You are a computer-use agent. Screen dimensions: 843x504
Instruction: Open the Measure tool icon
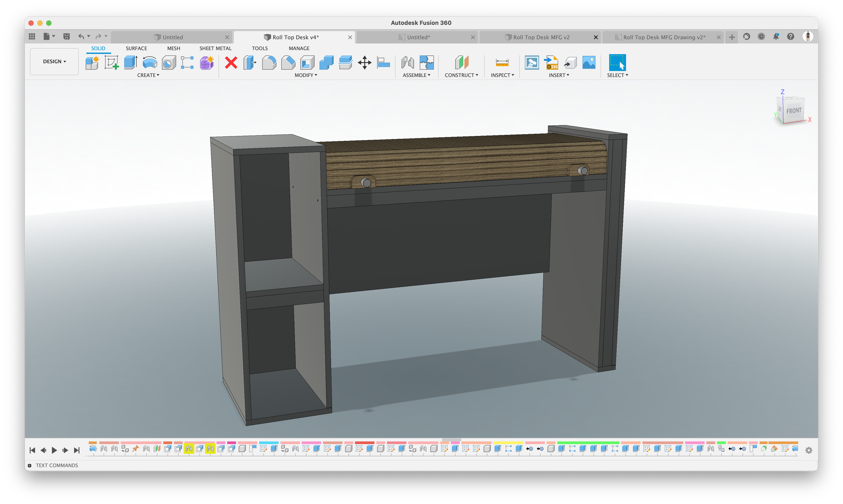pyautogui.click(x=502, y=63)
